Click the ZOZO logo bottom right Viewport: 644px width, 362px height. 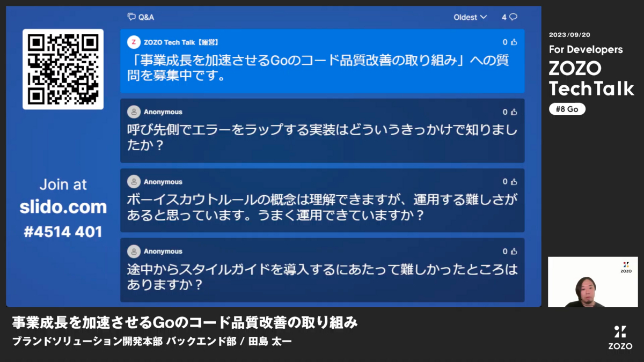620,337
